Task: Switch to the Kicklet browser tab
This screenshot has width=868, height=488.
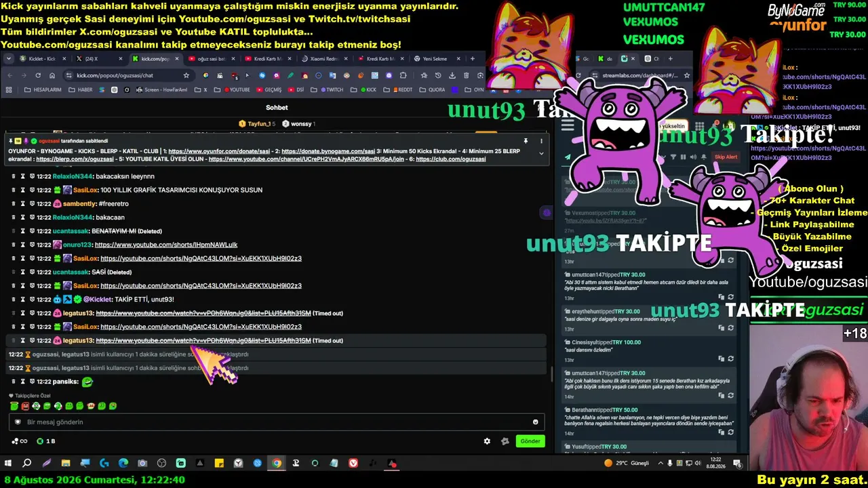Action: (x=43, y=59)
